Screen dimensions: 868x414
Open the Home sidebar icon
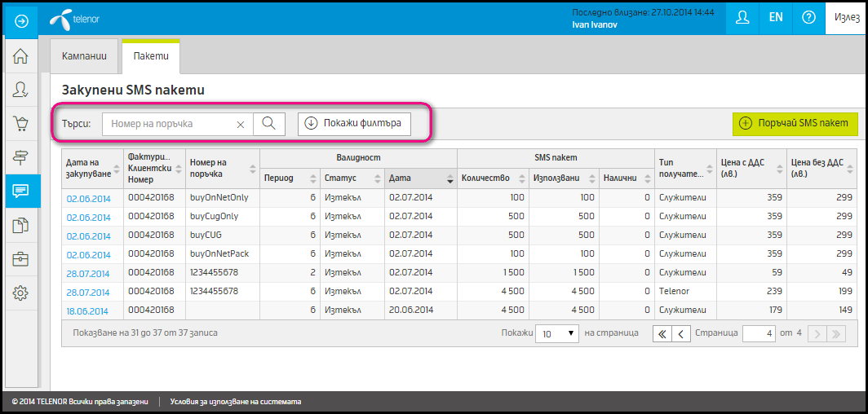[x=21, y=56]
